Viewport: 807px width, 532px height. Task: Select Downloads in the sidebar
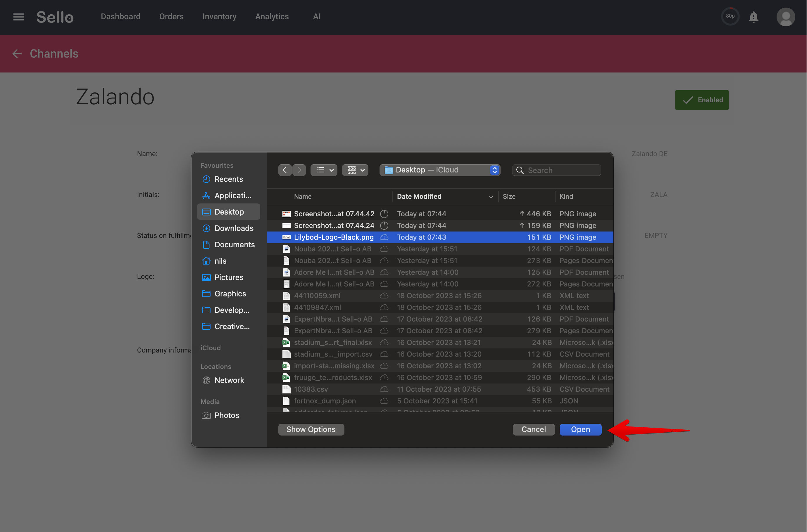click(228, 228)
